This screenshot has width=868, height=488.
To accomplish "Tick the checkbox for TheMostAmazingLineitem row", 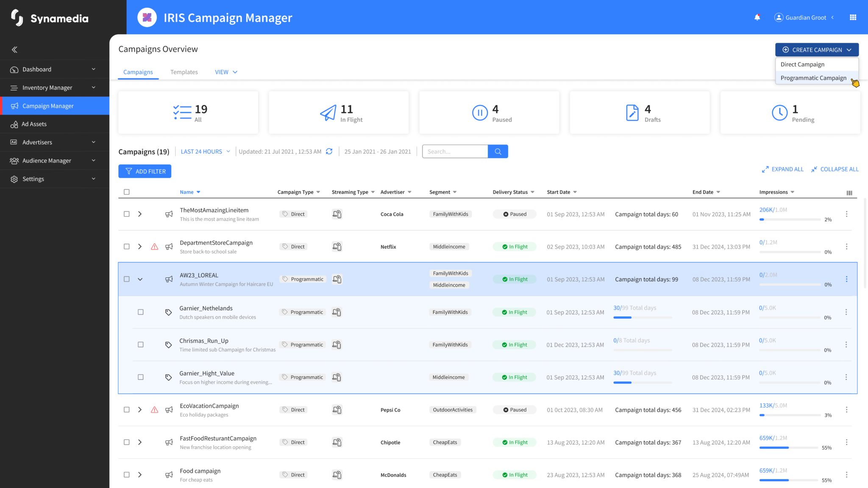I will 126,214.
